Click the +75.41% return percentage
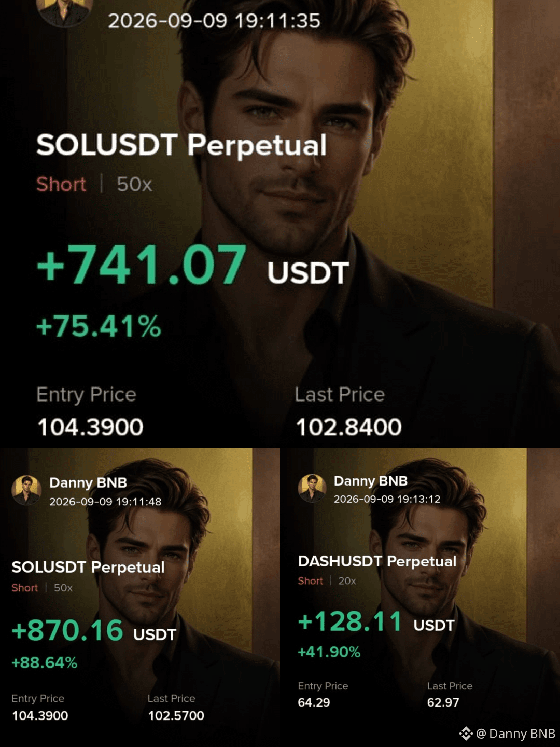The image size is (560, 747). 99,326
